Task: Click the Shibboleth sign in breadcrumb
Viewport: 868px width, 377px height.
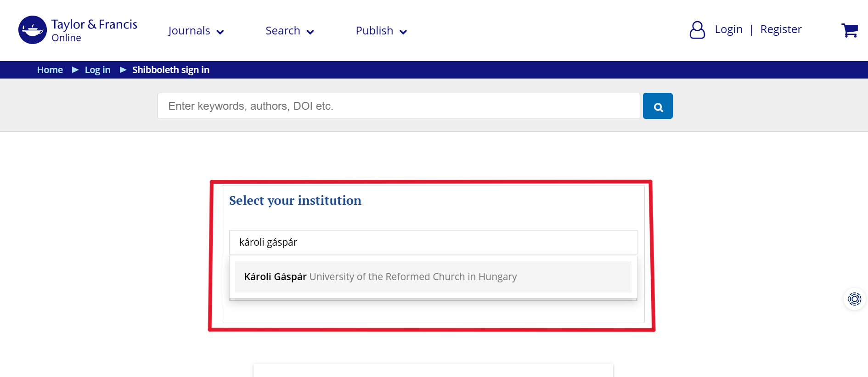Action: pos(171,70)
